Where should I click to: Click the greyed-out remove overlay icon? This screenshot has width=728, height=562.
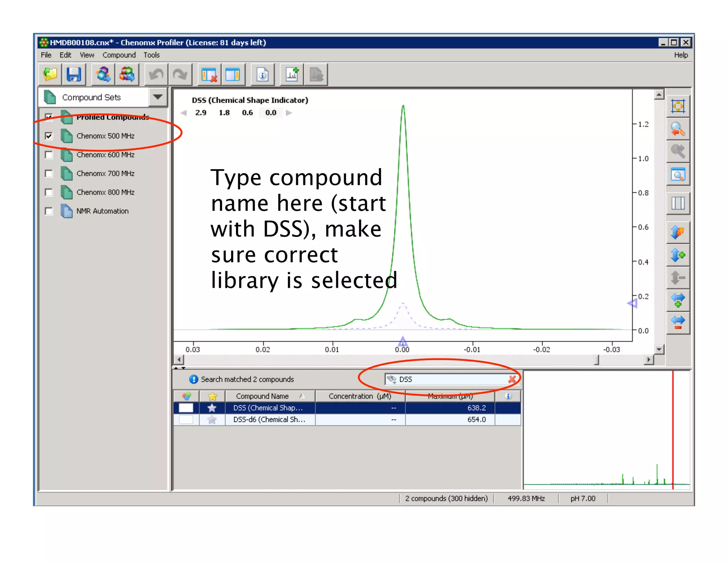[x=316, y=75]
